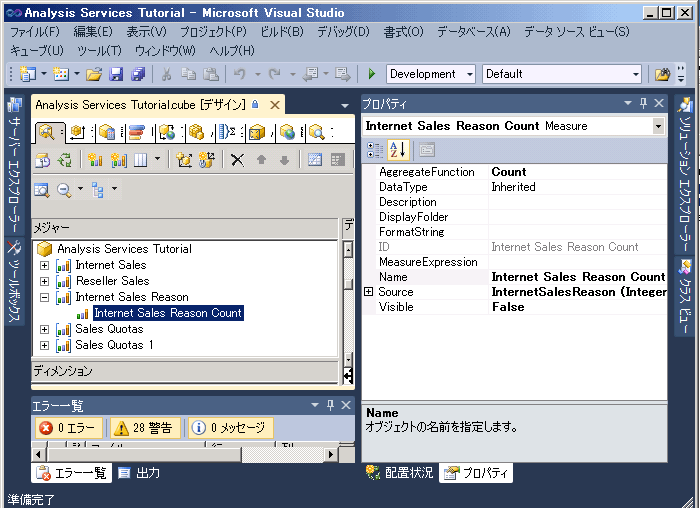Save the current file with the floppy icon

click(x=116, y=74)
